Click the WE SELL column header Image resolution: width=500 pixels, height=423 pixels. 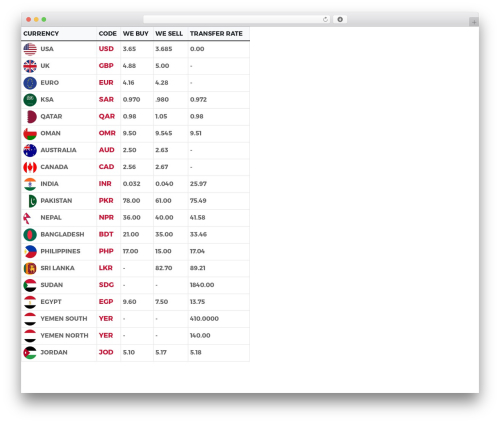pos(169,33)
